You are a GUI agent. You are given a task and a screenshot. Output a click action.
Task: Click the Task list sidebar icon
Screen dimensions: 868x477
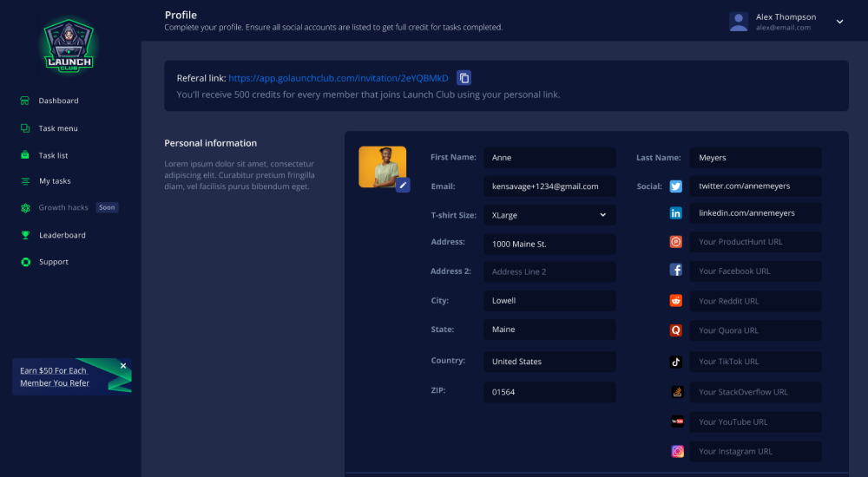coord(25,155)
